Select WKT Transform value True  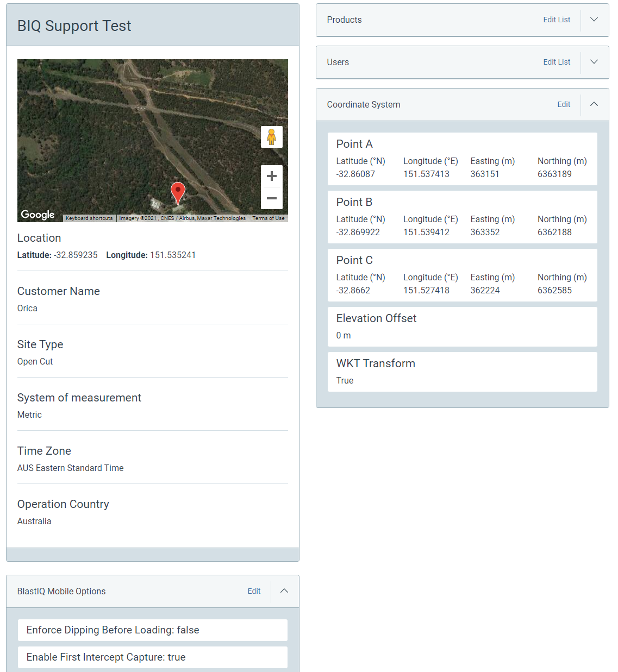345,380
